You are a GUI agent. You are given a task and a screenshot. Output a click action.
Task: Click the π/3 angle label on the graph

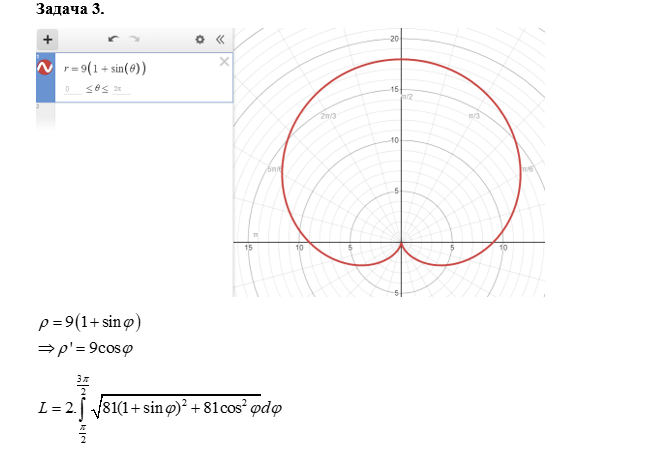[474, 116]
